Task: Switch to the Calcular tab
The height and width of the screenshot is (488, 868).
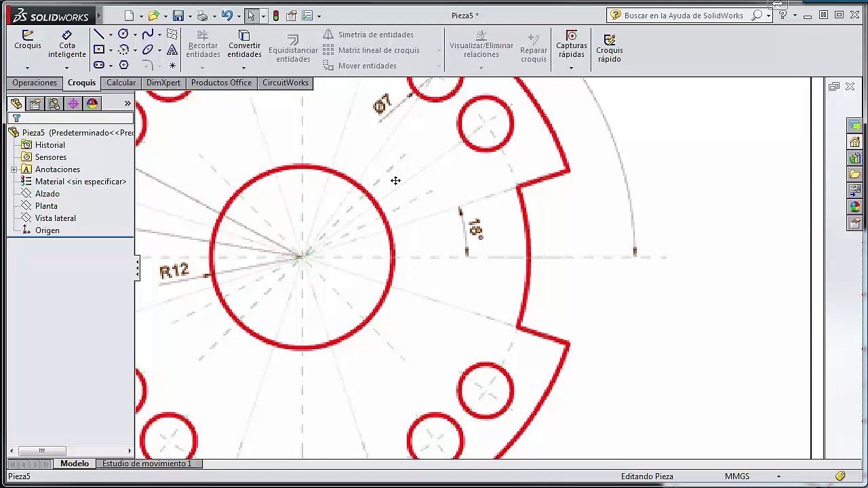Action: click(x=121, y=83)
